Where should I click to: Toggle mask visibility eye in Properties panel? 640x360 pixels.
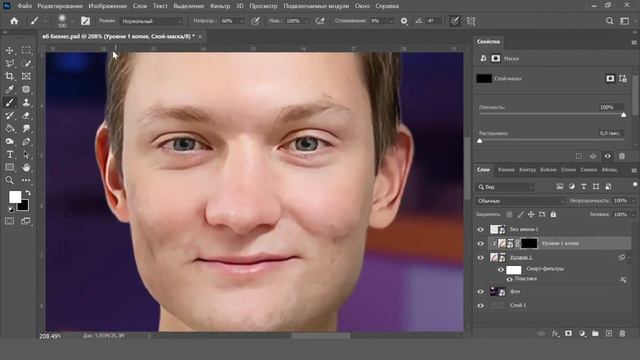607,156
